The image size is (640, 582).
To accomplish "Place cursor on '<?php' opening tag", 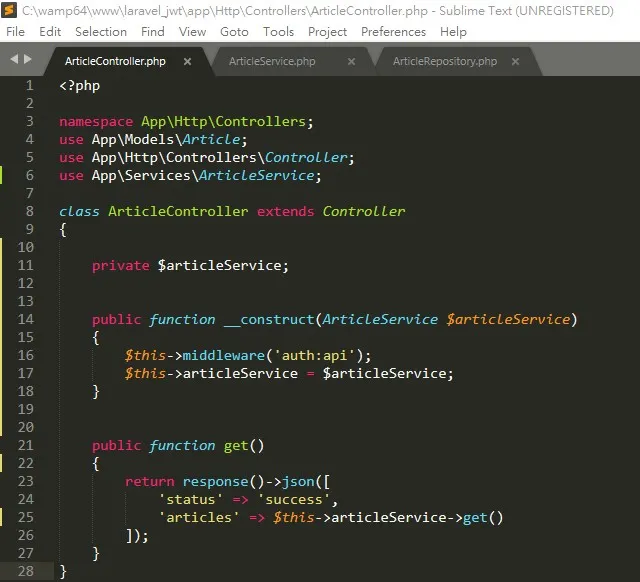I will point(80,86).
